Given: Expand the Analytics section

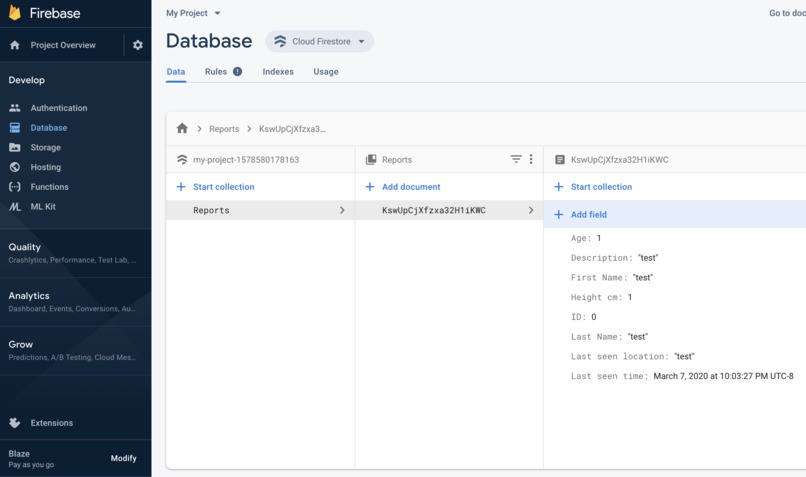Looking at the screenshot, I should [x=76, y=302].
